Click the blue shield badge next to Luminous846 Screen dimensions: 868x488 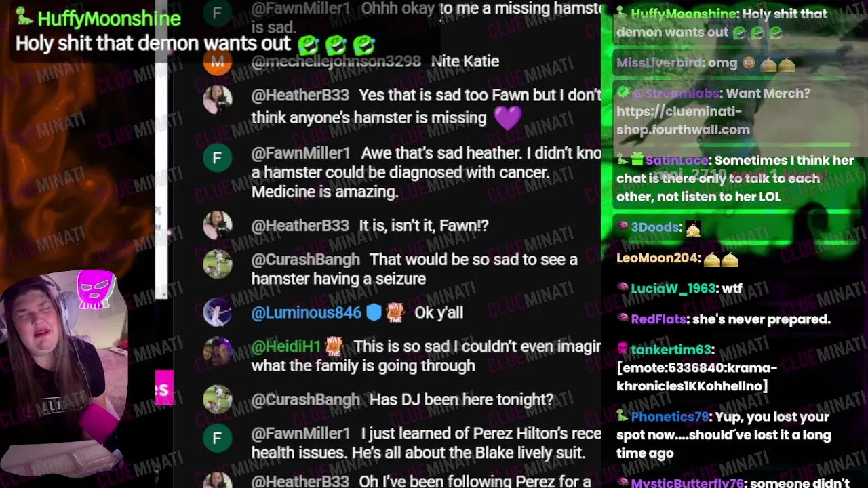(374, 312)
